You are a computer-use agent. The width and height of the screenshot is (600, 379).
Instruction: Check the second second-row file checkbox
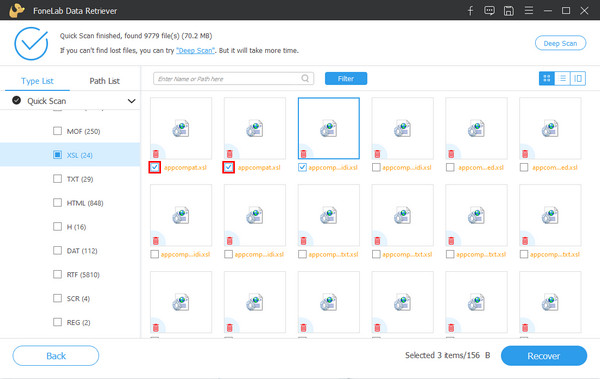coord(228,254)
